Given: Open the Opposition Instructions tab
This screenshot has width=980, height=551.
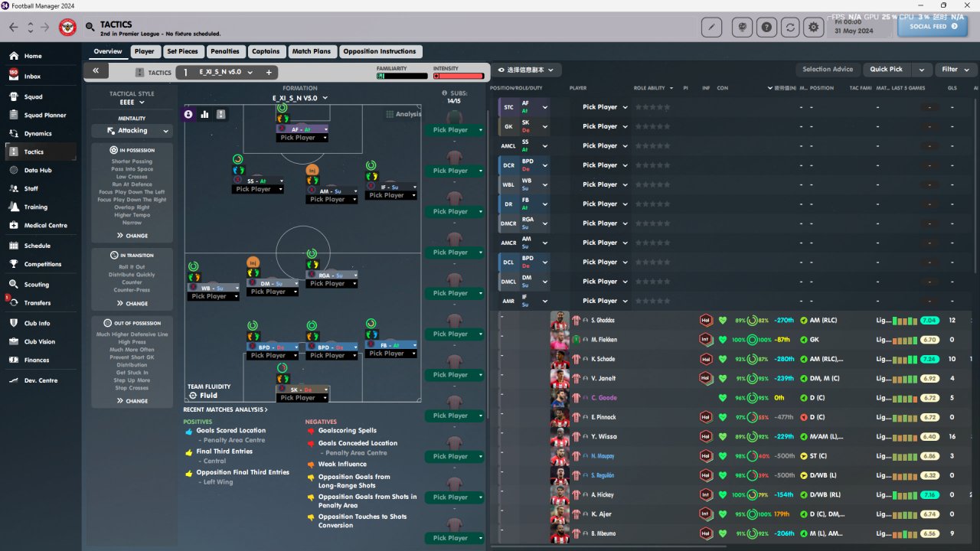Looking at the screenshot, I should click(x=380, y=52).
